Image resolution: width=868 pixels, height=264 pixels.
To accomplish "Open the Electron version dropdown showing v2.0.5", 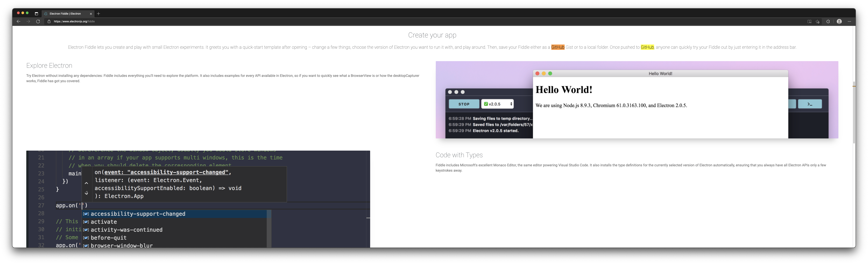I will 498,104.
